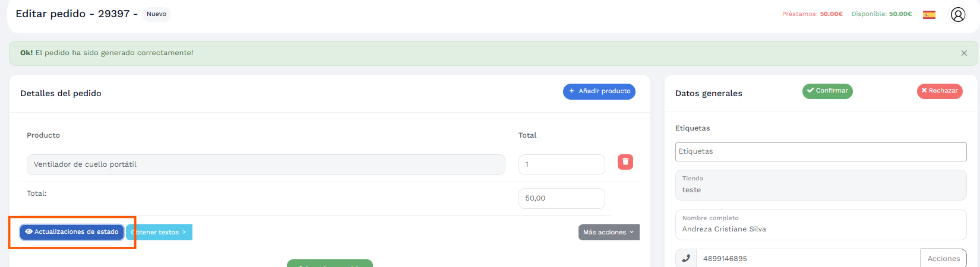Click the Préstamos 50.00€ balance
The height and width of the screenshot is (267, 980).
click(x=813, y=14)
